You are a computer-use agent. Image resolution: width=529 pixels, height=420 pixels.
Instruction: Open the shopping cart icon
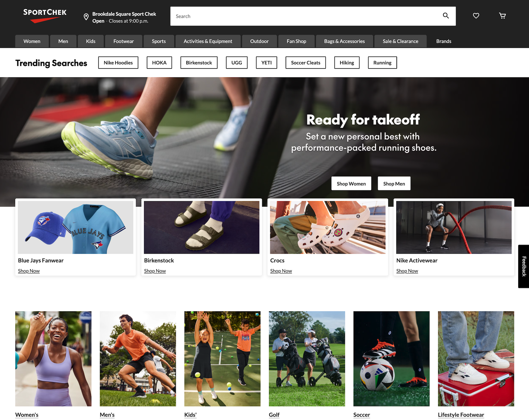pos(502,16)
